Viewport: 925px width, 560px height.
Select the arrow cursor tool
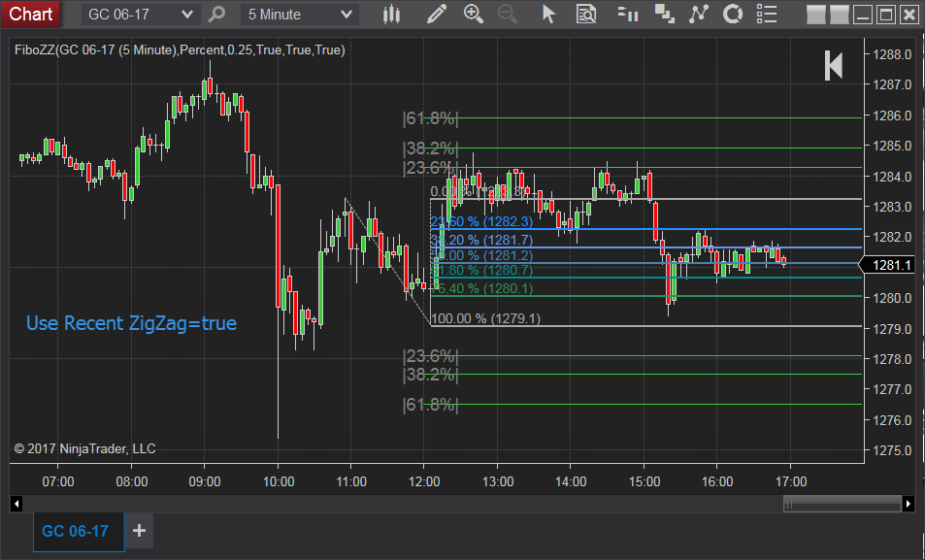click(548, 15)
